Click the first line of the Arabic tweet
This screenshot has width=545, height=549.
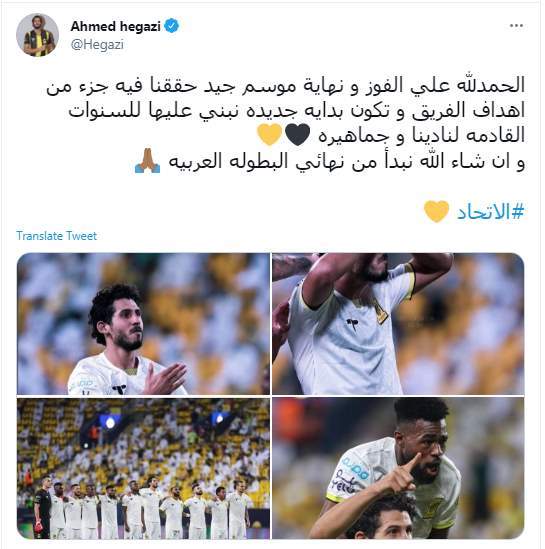285,86
